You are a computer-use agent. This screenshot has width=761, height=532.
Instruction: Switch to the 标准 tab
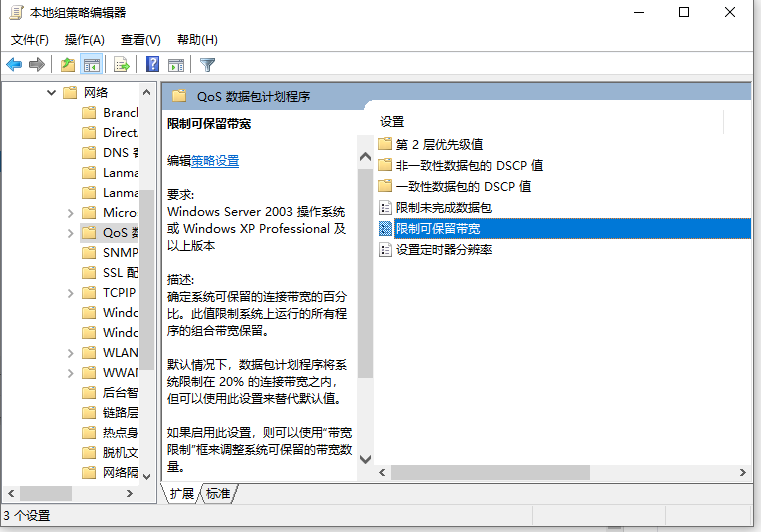point(218,494)
